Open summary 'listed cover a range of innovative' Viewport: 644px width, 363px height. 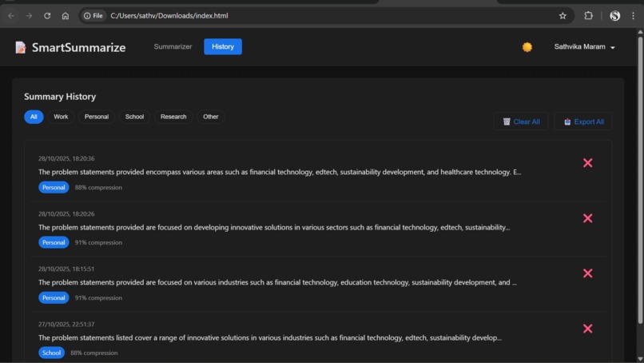point(270,337)
